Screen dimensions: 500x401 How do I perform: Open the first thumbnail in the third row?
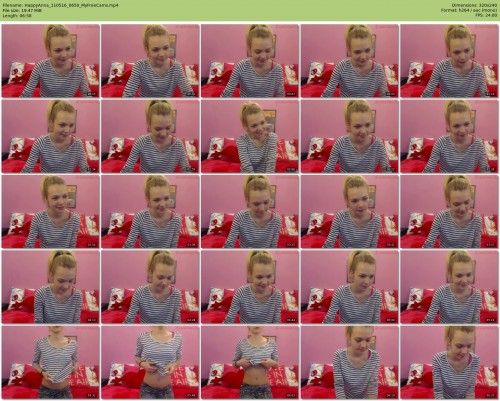pos(51,211)
